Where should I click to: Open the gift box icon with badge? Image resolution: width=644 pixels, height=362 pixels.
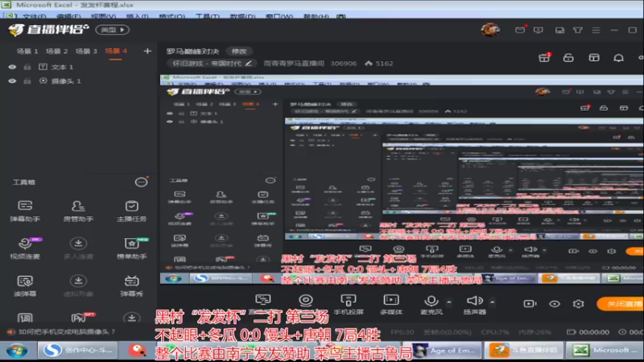pos(545,57)
